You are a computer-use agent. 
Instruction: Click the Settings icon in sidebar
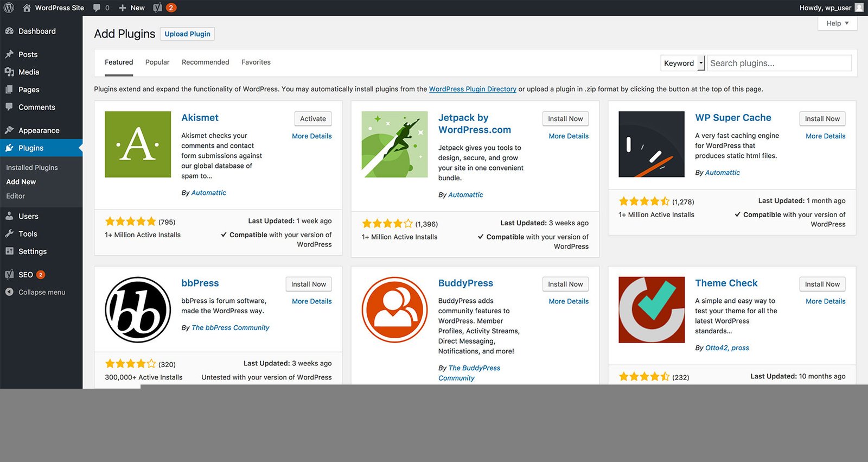9,251
